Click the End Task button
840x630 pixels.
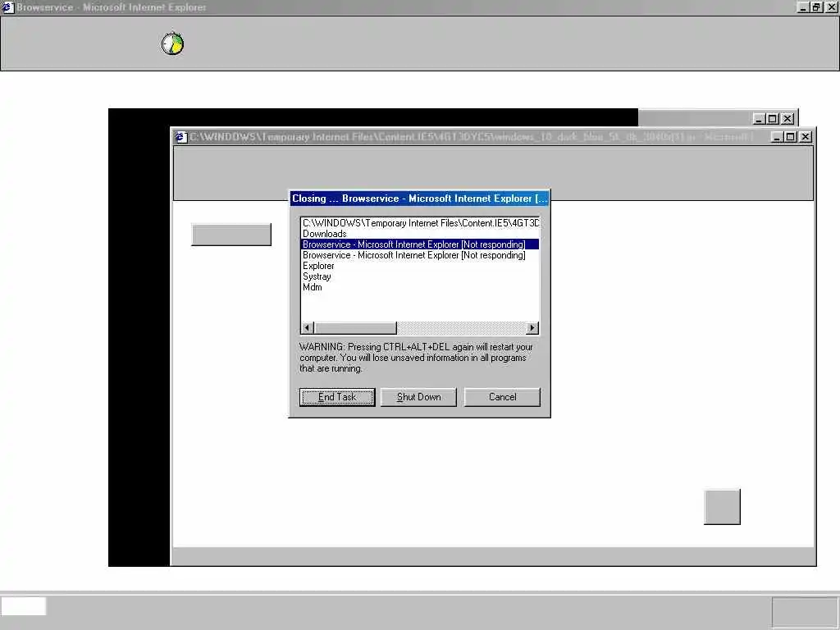(x=337, y=397)
